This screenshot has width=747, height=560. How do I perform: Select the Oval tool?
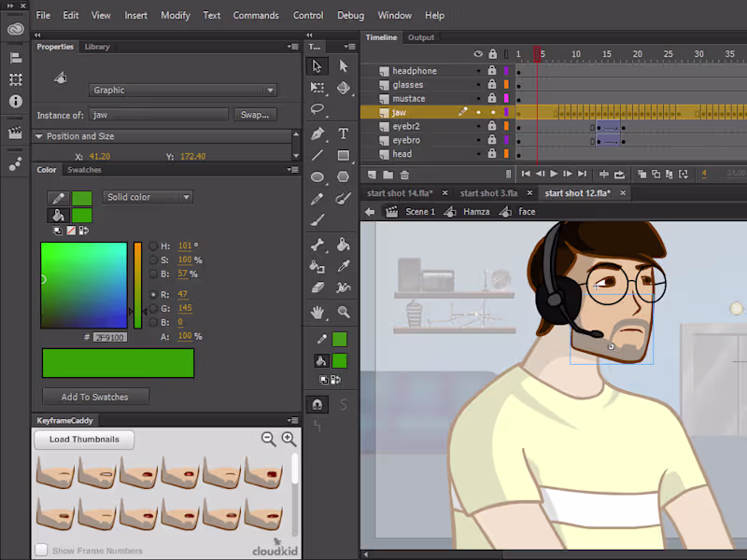(x=317, y=177)
